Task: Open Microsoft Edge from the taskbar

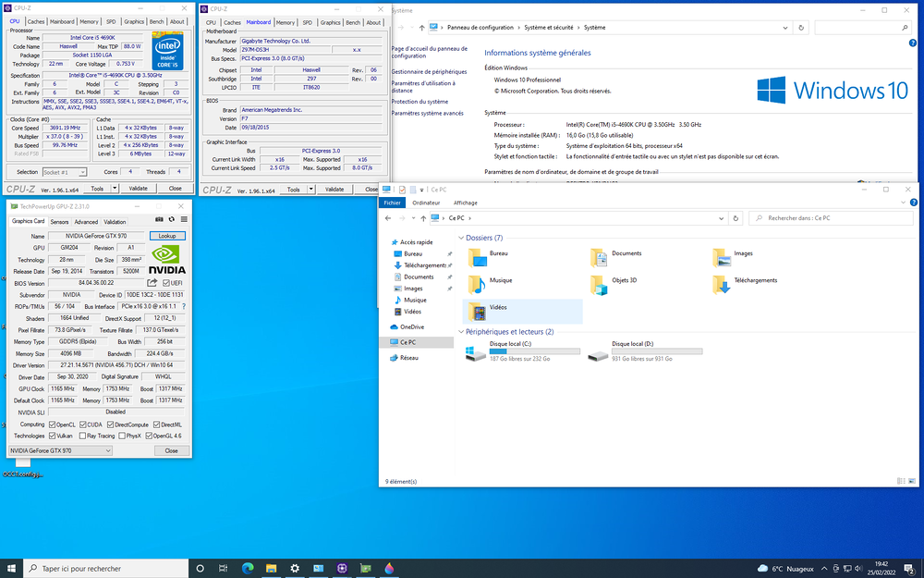Action: [x=248, y=569]
